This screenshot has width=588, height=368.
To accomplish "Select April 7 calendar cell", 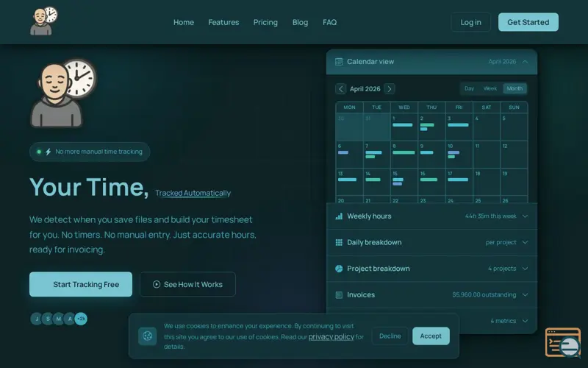I will point(376,155).
